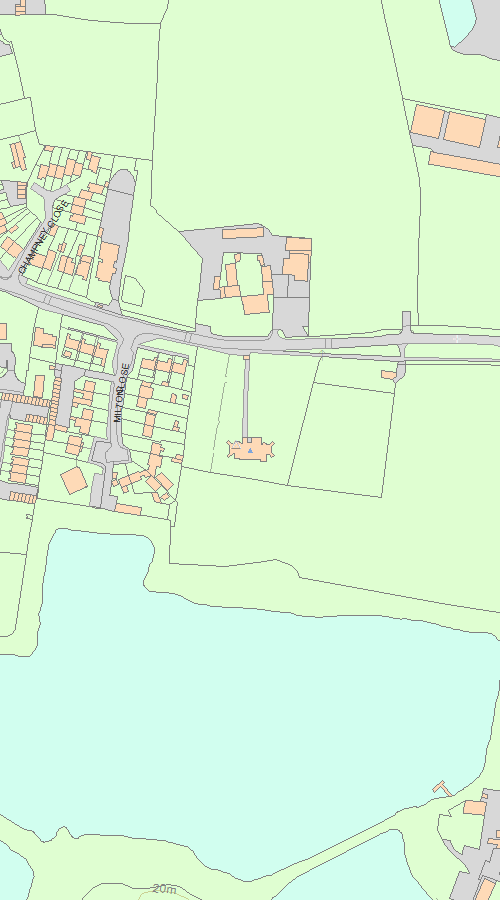This screenshot has height=900, width=500.
Task: Select the Milton Close street label
Action: [118, 392]
